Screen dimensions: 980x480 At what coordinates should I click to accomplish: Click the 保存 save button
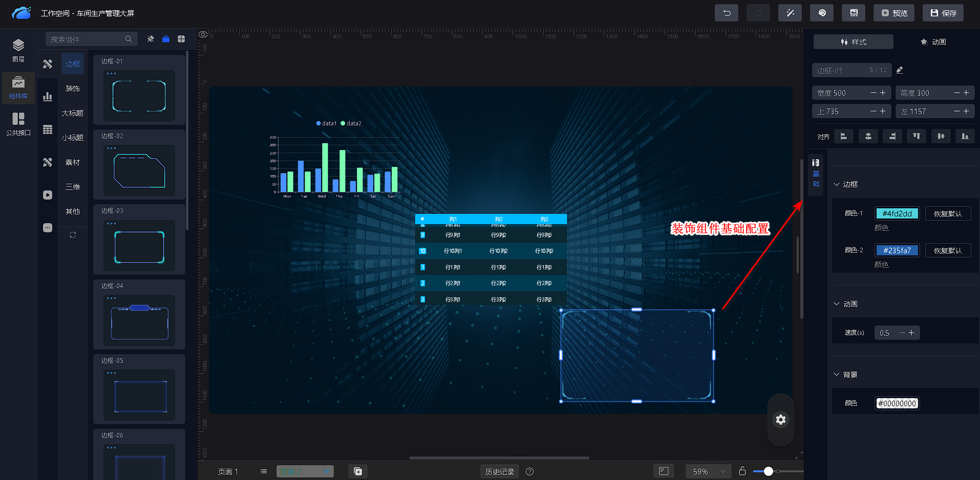pyautogui.click(x=943, y=13)
